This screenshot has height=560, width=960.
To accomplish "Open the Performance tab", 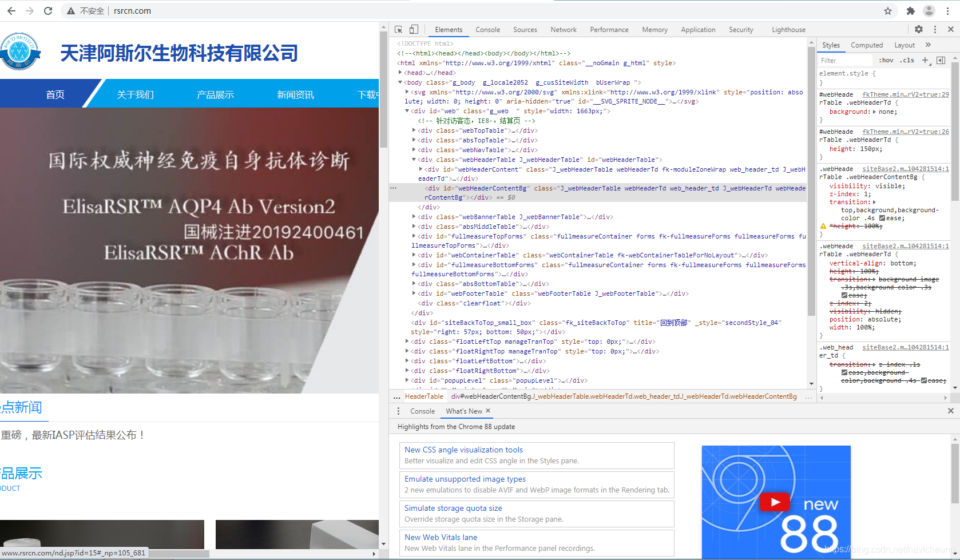I will 609,30.
